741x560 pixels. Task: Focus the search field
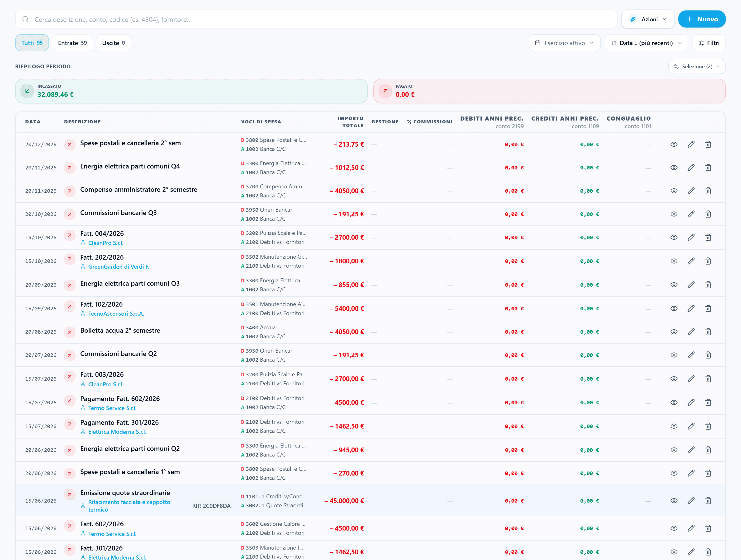[316, 19]
